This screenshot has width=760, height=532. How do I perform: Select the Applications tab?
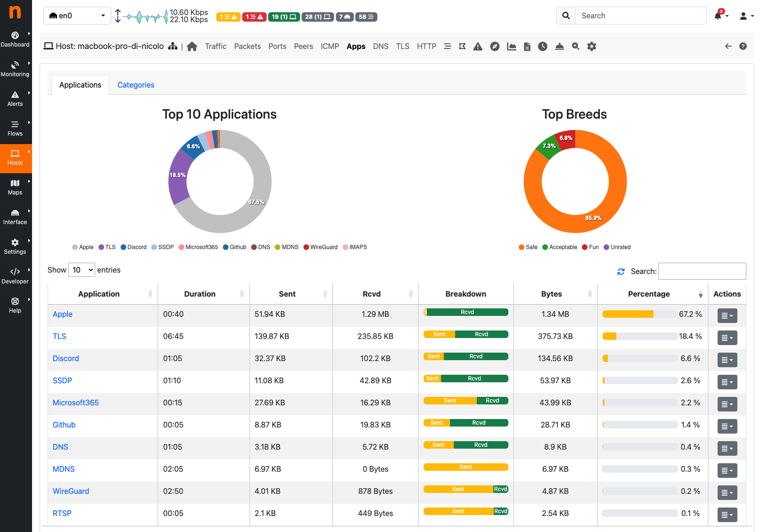(x=80, y=85)
